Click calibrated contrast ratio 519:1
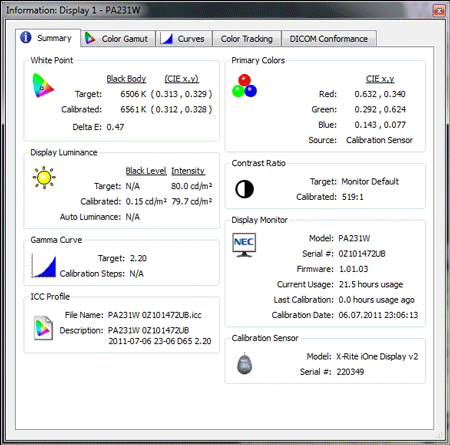450x445 pixels. [353, 197]
